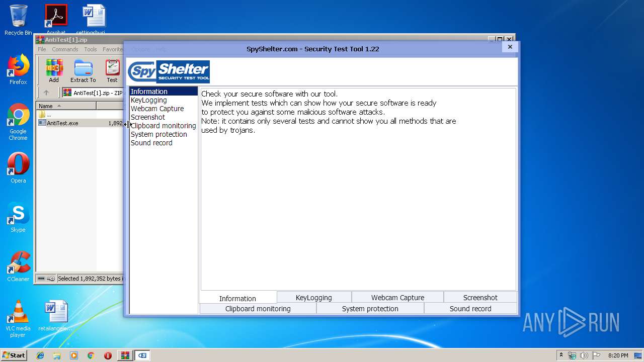Switch to WinRAR via its taskbar button
Viewport: 644px width, 362px height.
tap(125, 355)
